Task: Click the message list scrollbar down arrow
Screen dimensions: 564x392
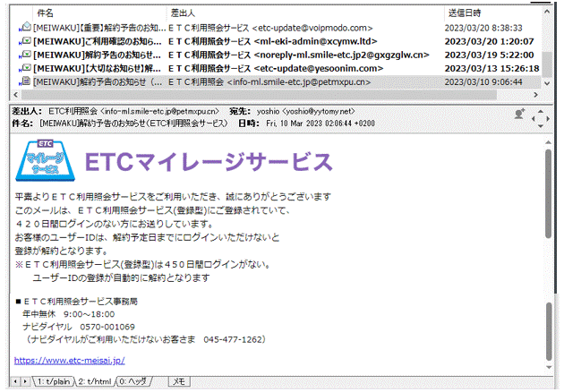Action: [547, 82]
